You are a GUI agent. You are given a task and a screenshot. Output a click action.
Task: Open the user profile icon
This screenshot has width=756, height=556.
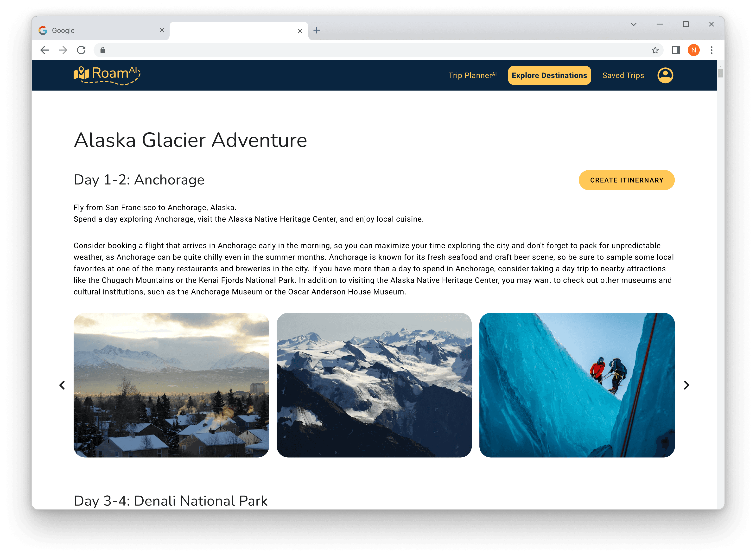665,75
